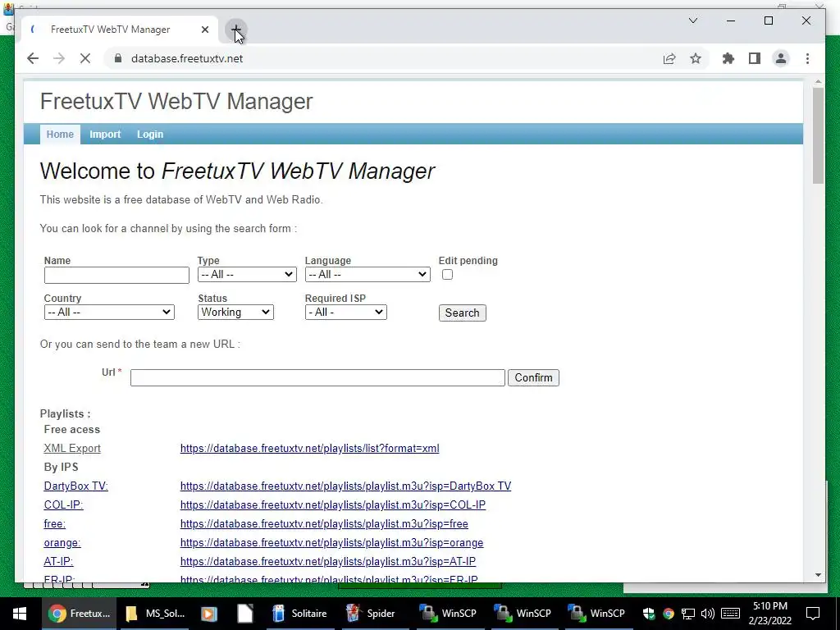Open the blank document taskbar icon
Screen dimensions: 840x630
(x=244, y=614)
